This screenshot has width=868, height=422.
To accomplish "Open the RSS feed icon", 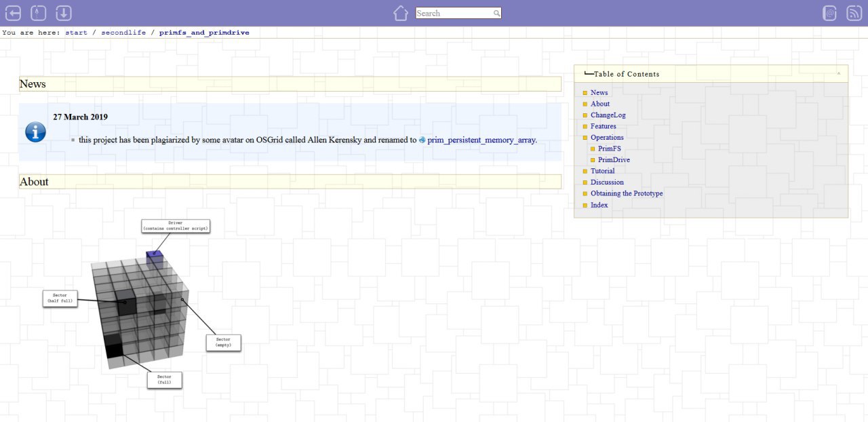I will (x=854, y=13).
